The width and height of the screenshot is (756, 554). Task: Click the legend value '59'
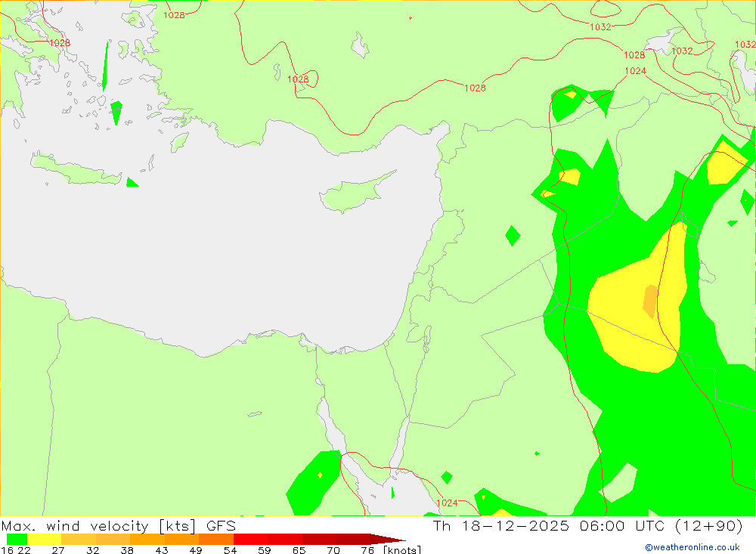[x=264, y=550]
